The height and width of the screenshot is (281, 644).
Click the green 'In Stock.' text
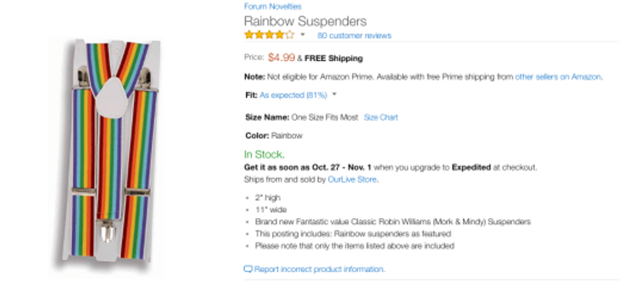click(x=264, y=155)
